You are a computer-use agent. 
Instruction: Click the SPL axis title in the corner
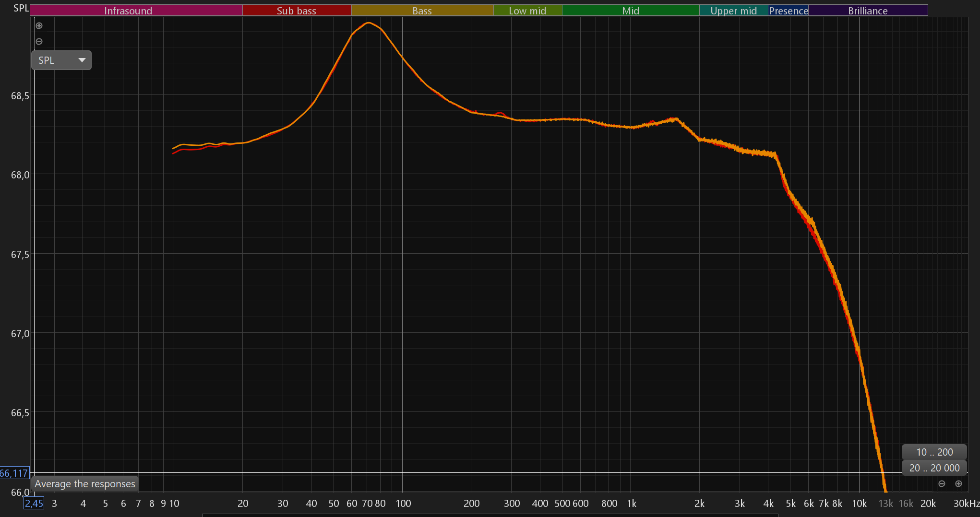(x=21, y=8)
